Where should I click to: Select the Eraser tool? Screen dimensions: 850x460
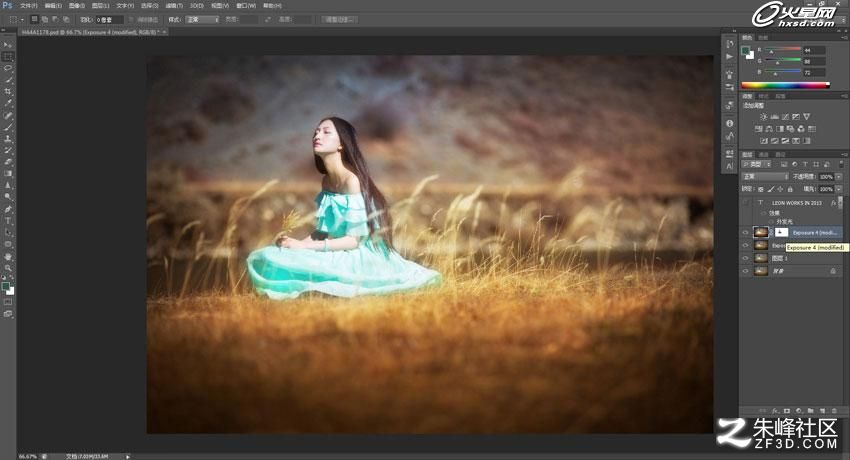click(x=8, y=161)
